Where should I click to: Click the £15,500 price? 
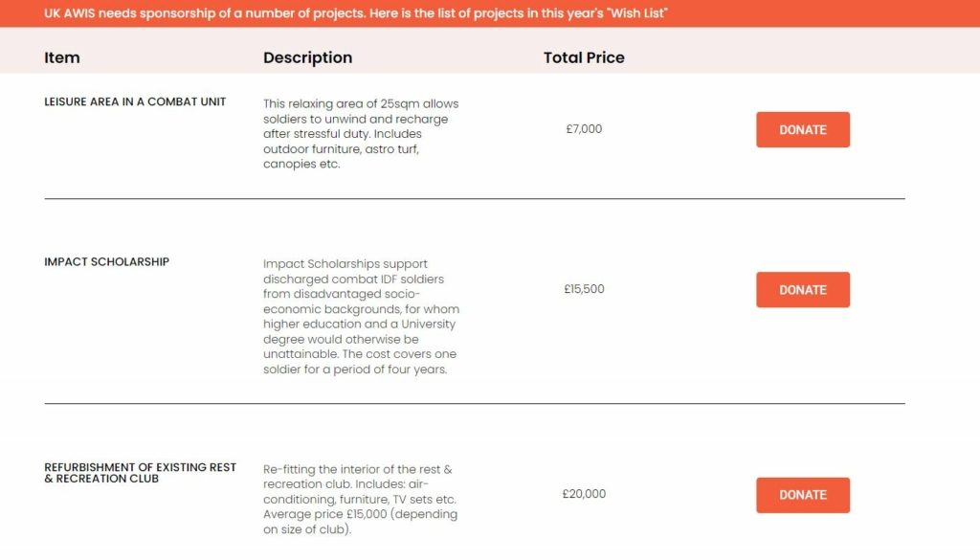click(584, 289)
